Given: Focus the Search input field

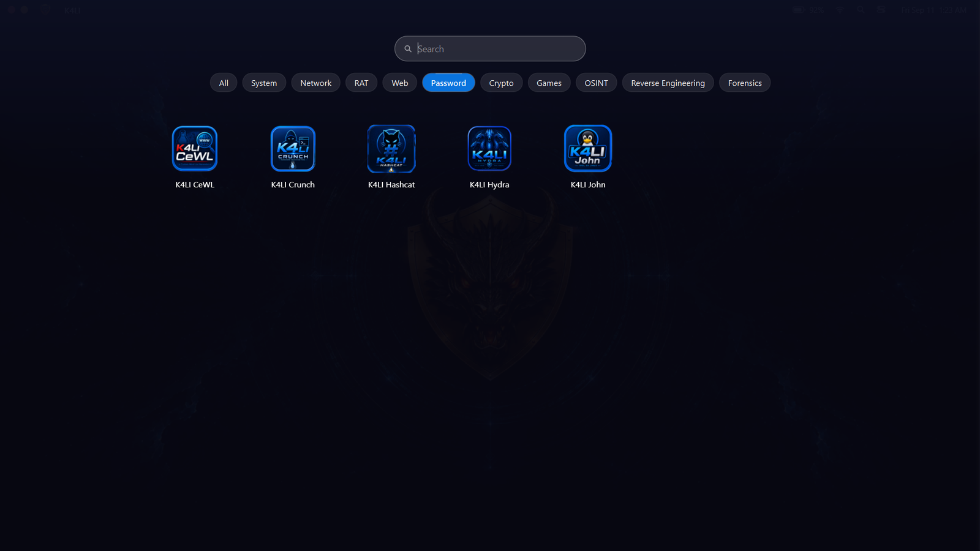Looking at the screenshot, I should (490, 48).
